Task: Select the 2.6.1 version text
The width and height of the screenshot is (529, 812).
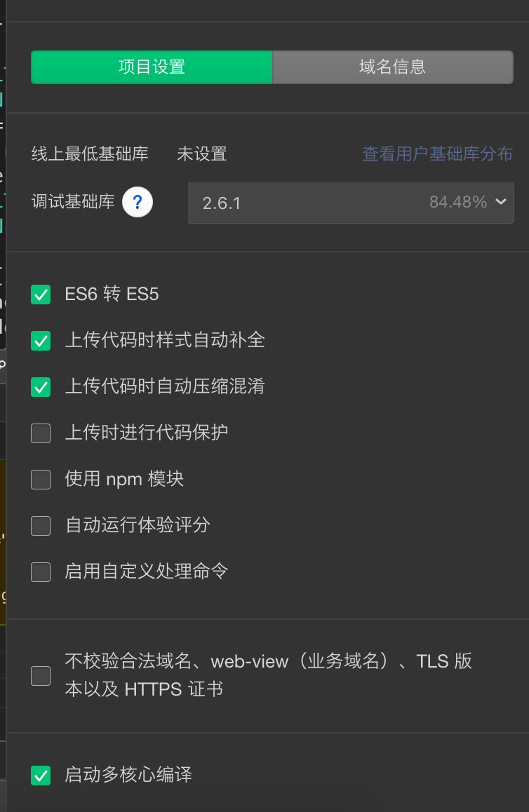Action: pyautogui.click(x=222, y=203)
